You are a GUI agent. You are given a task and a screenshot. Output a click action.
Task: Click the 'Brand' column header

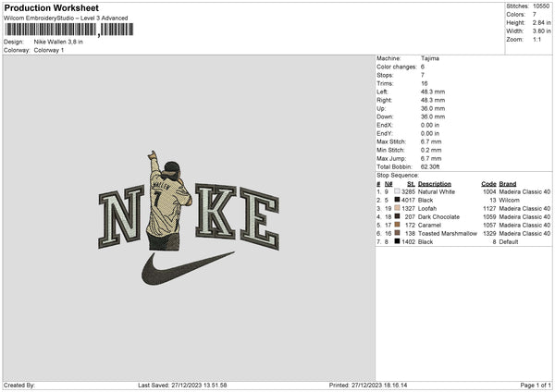[x=508, y=184]
